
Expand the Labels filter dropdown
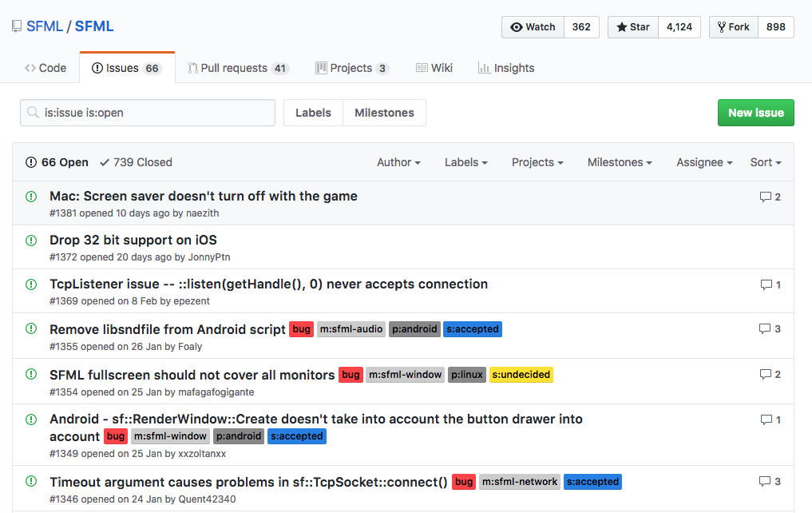466,162
